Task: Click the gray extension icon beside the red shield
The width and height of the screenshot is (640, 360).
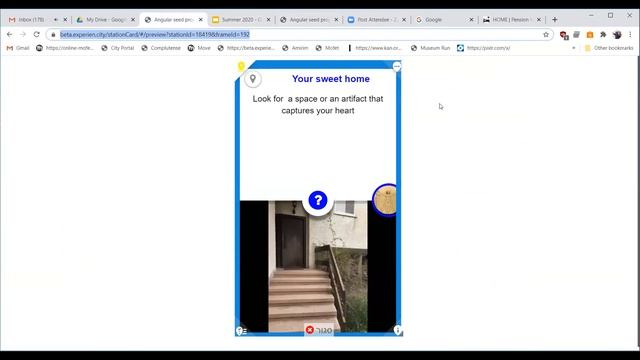Action: 576,35
